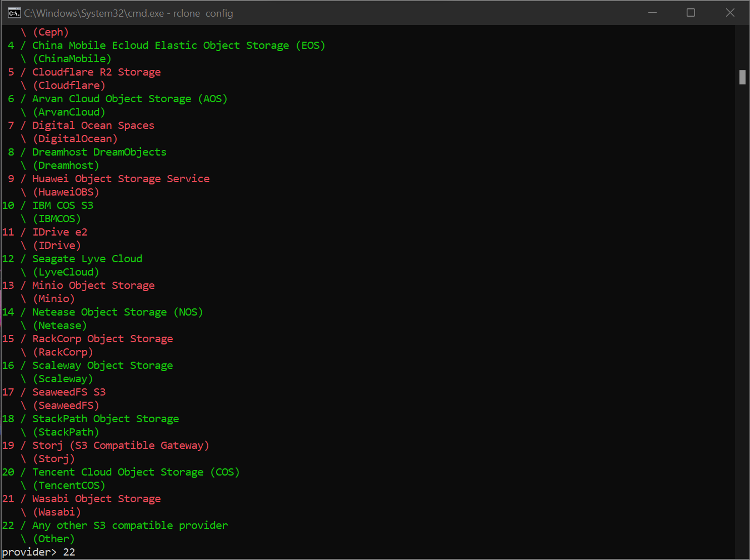Click 'Digital Ocean Spaces' line
The width and height of the screenshot is (750, 560).
pyautogui.click(x=93, y=126)
